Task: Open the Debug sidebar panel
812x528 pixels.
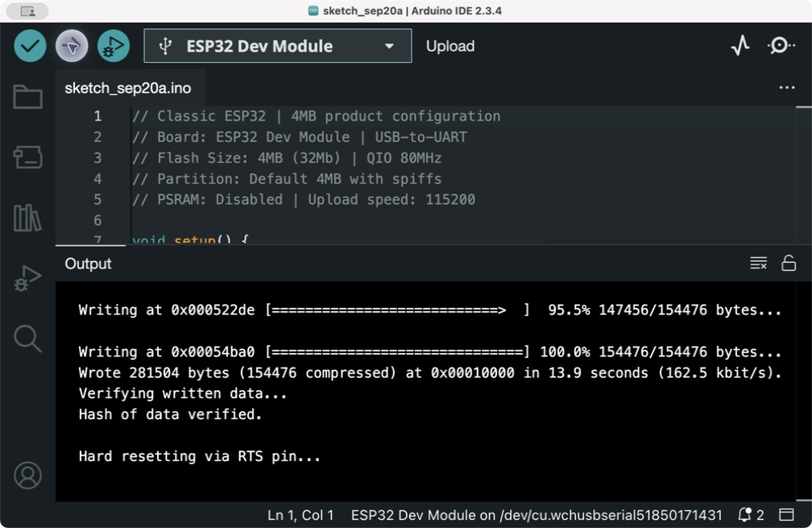Action: (x=27, y=278)
